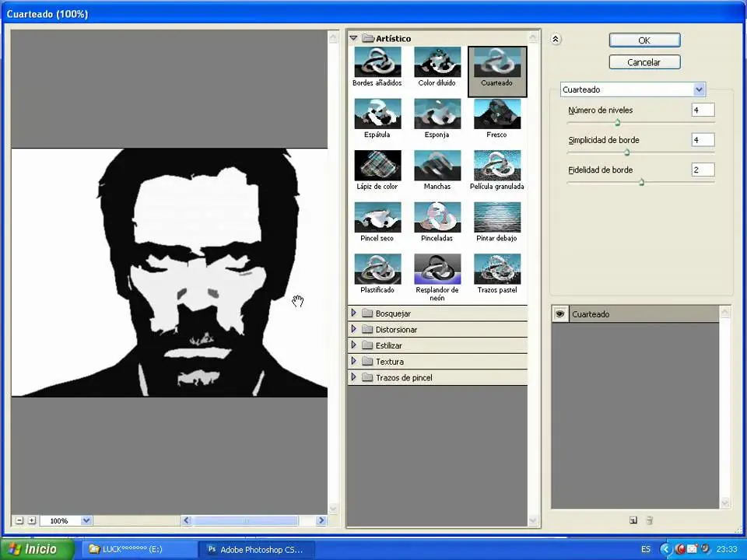The width and height of the screenshot is (747, 560).
Task: Click the Número de niveles slider handle
Action: pos(617,123)
